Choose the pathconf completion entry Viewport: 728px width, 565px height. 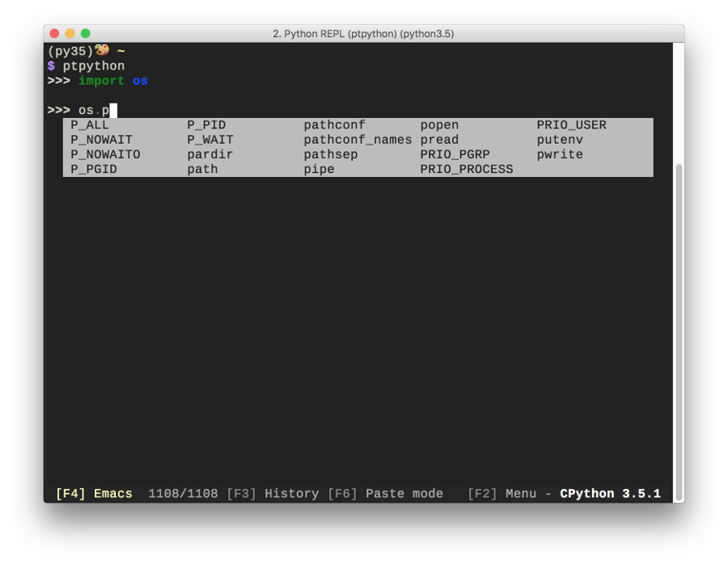[334, 125]
